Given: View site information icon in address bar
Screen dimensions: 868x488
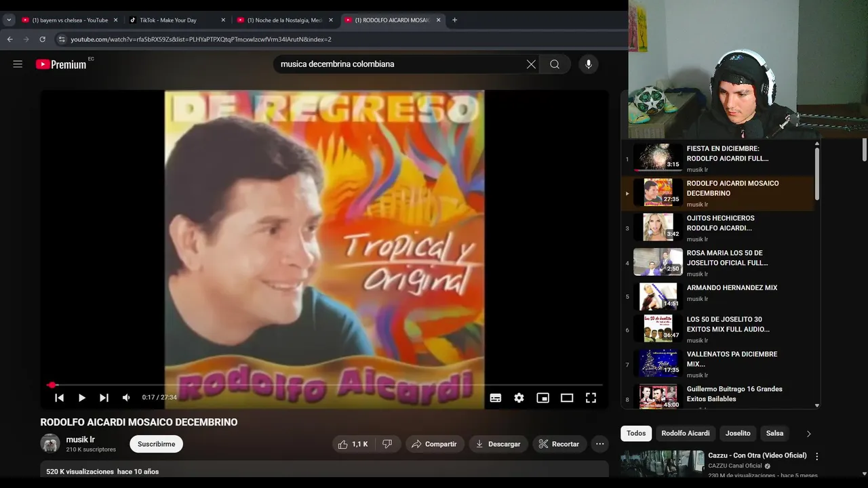Looking at the screenshot, I should tap(62, 39).
